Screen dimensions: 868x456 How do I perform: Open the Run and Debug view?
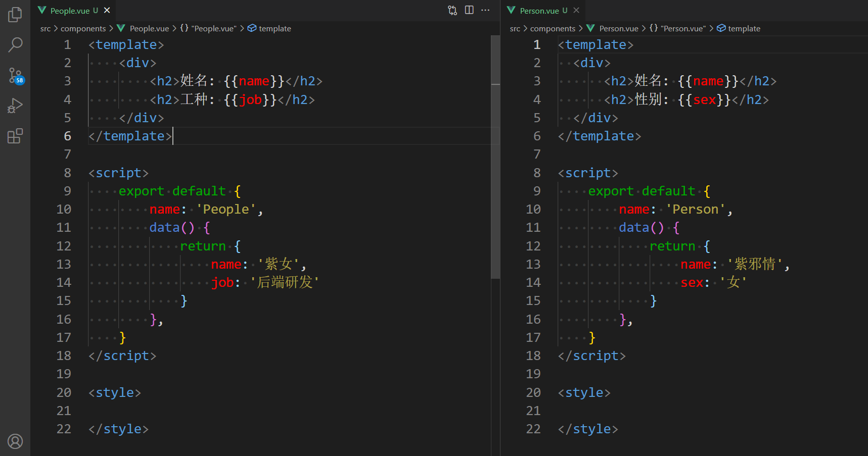tap(15, 106)
